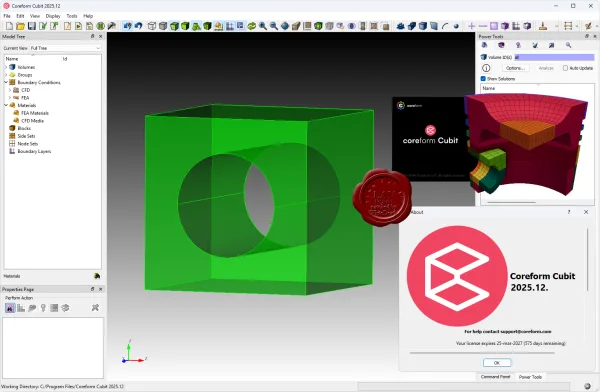Click the OK button in About dialog
600x392 pixels.
[497, 363]
